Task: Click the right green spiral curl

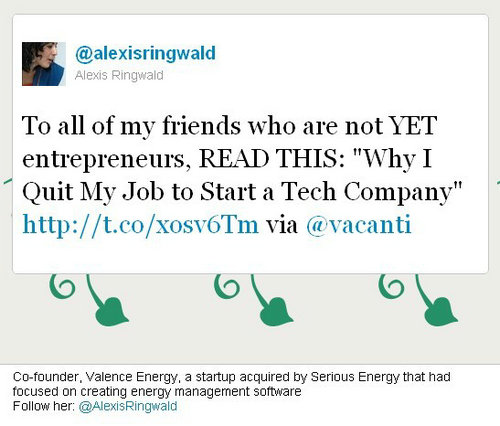Action: click(391, 286)
